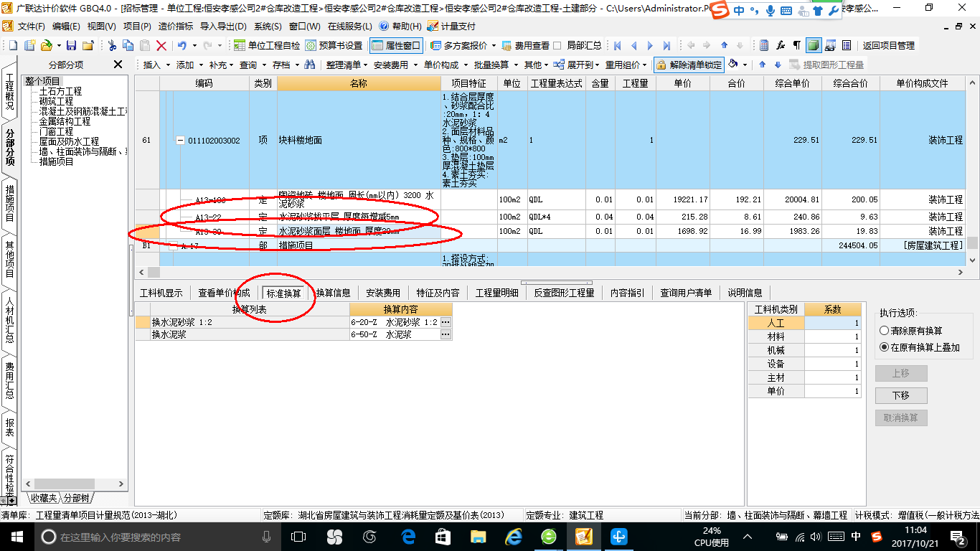Click the open folder icon
980x551 pixels.
tap(46, 45)
